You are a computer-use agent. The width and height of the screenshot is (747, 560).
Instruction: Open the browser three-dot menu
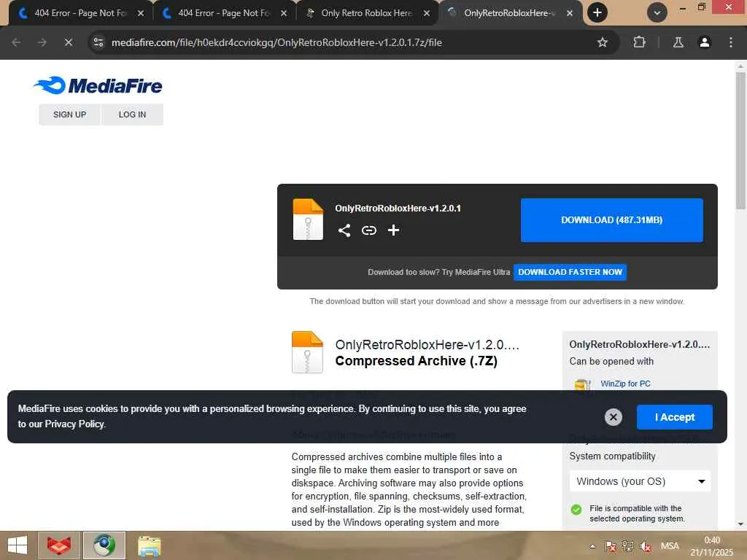pos(731,42)
